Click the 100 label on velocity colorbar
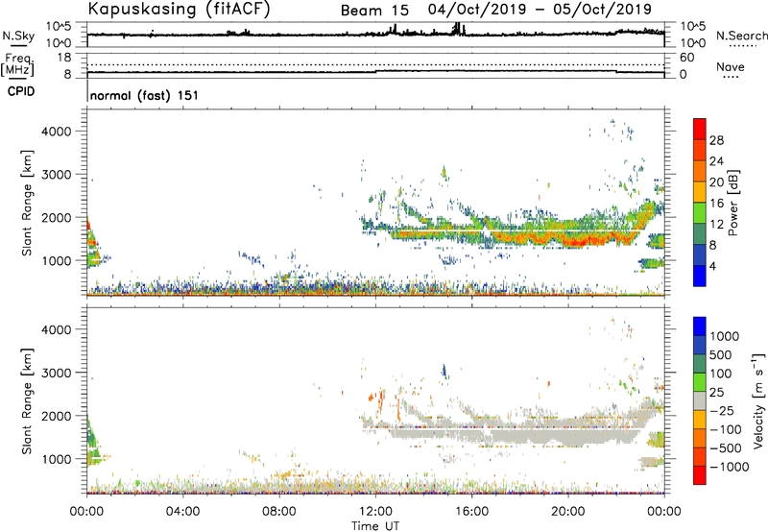The image size is (768, 532). coord(721,374)
